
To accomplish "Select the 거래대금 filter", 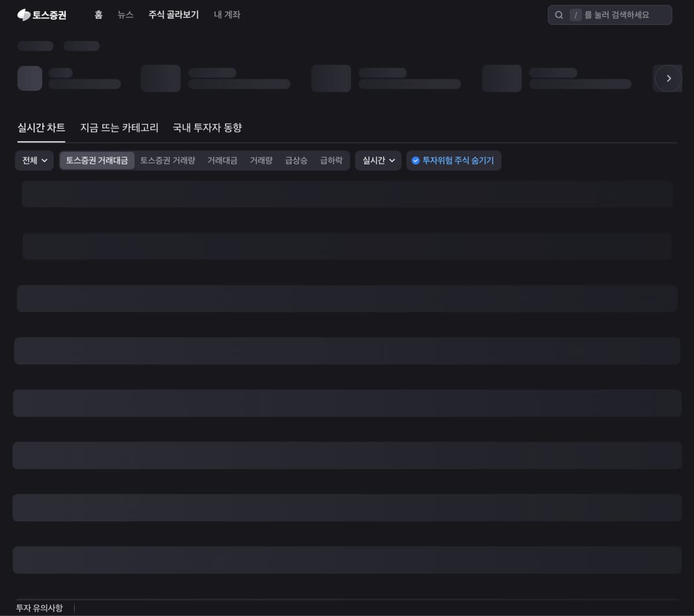I will coord(223,160).
